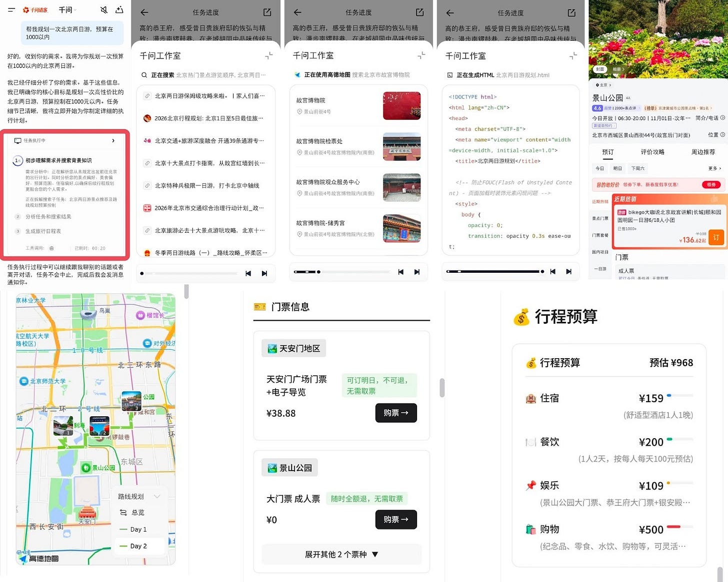Open result 2026年北京市交通综合治理行动计划
This screenshot has height=582, width=728.
click(x=206, y=208)
